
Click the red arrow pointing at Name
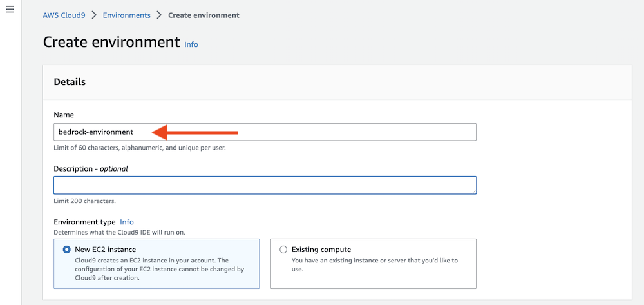(196, 133)
